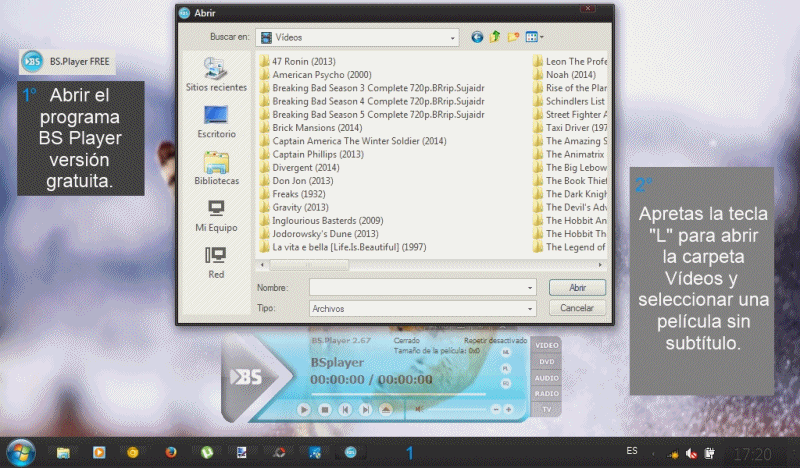
Task: Click the file list scrollbar left arrow
Action: click(x=262, y=265)
